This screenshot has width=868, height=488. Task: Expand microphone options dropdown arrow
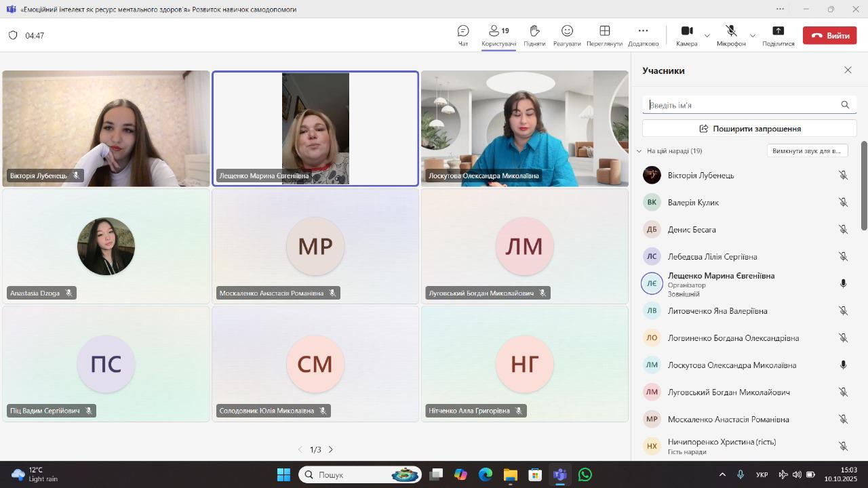(752, 36)
